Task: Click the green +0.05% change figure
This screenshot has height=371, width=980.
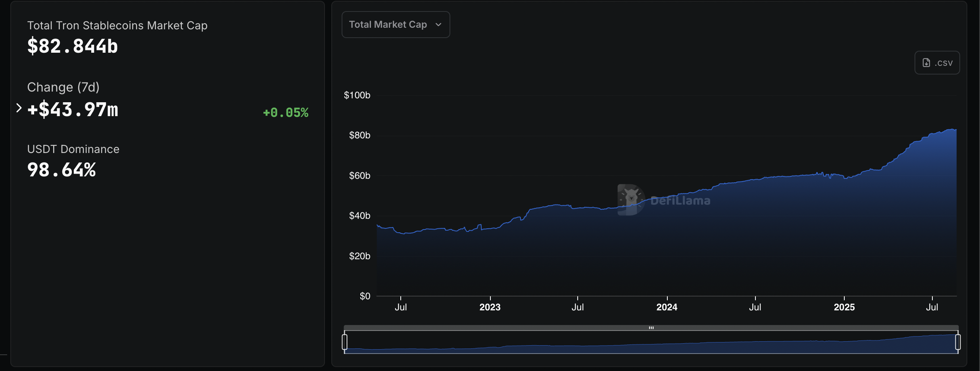Action: point(285,113)
